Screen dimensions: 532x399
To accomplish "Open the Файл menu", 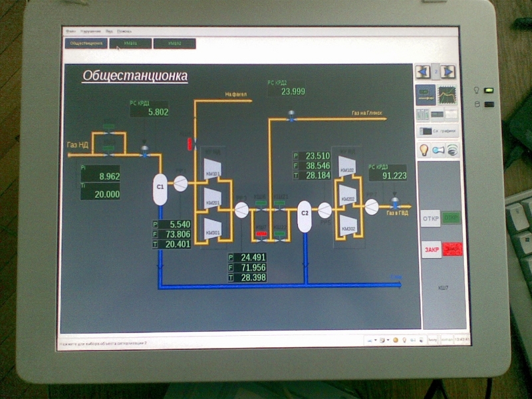I will click(69, 31).
